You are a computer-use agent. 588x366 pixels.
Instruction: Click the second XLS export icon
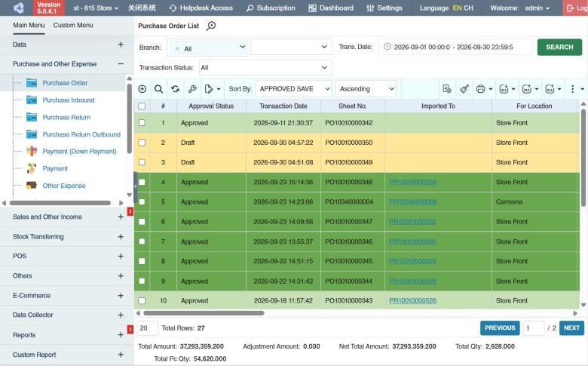click(x=527, y=89)
